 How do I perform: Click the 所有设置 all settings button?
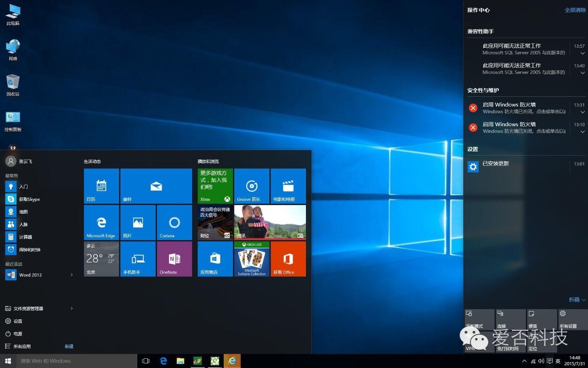[572, 319]
